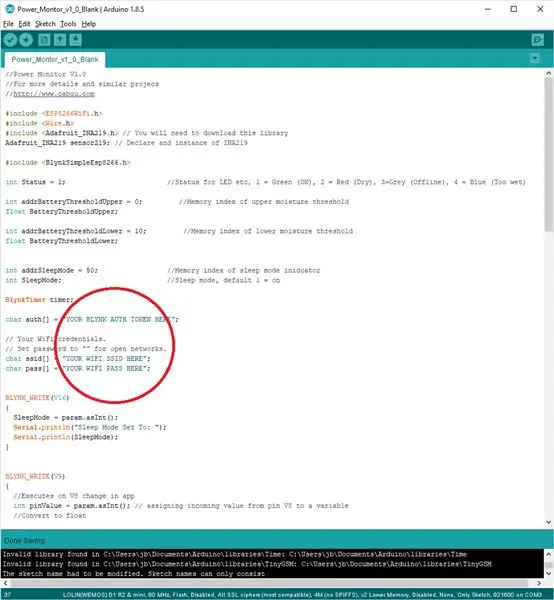Click the Verify sketch checkmark button
Screen dimensions: 554x600
[x=10, y=40]
